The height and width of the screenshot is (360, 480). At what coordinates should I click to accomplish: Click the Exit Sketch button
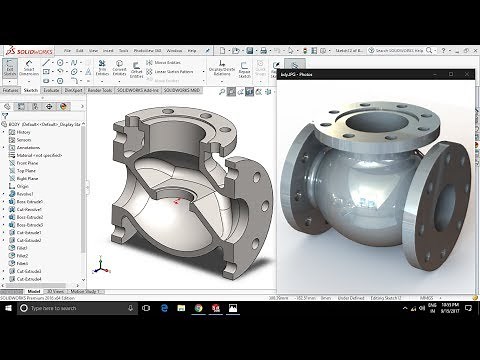10,68
